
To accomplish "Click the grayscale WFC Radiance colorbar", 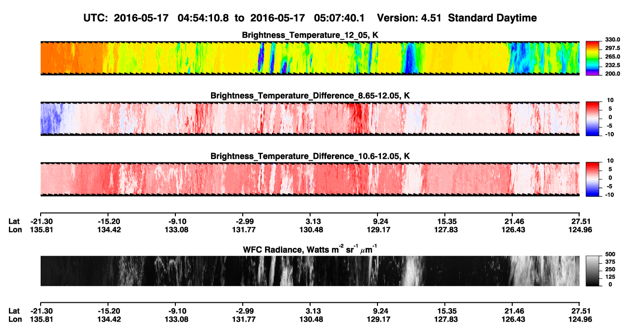I will click(x=592, y=271).
